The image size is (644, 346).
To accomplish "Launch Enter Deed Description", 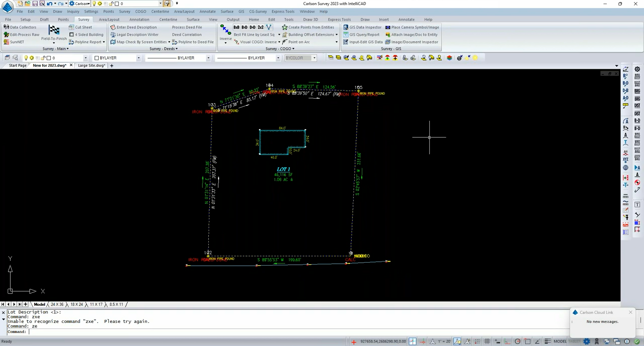I will click(136, 27).
